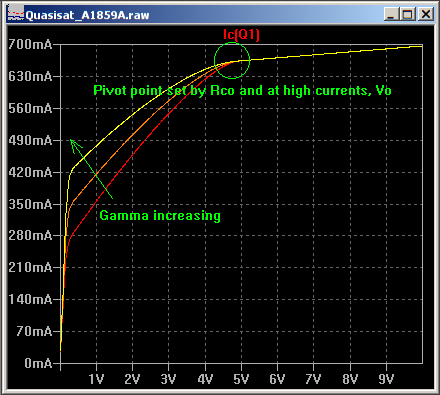Screen dimensions: 440x395
Task: Click the Quasisat_A1859A.raw title text
Action: 87,15
